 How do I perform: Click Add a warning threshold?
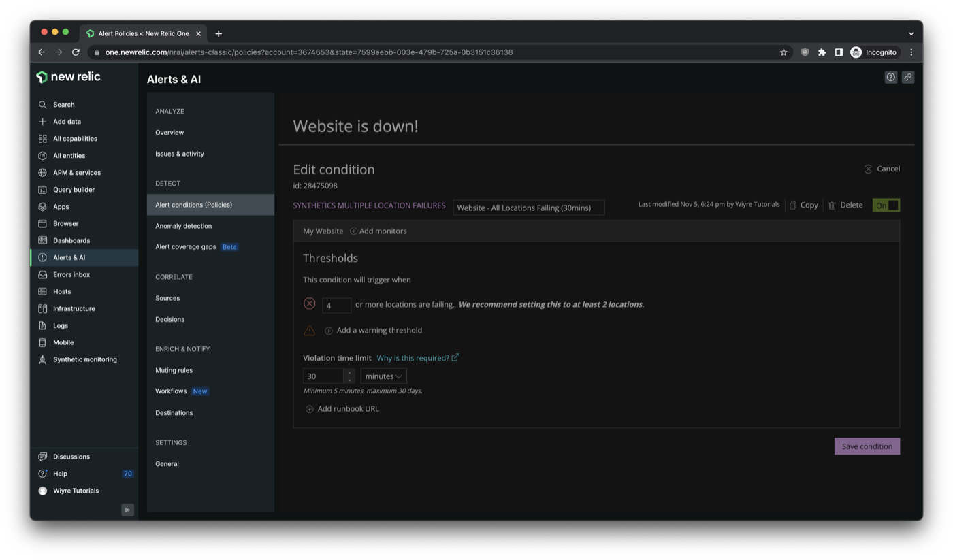373,331
